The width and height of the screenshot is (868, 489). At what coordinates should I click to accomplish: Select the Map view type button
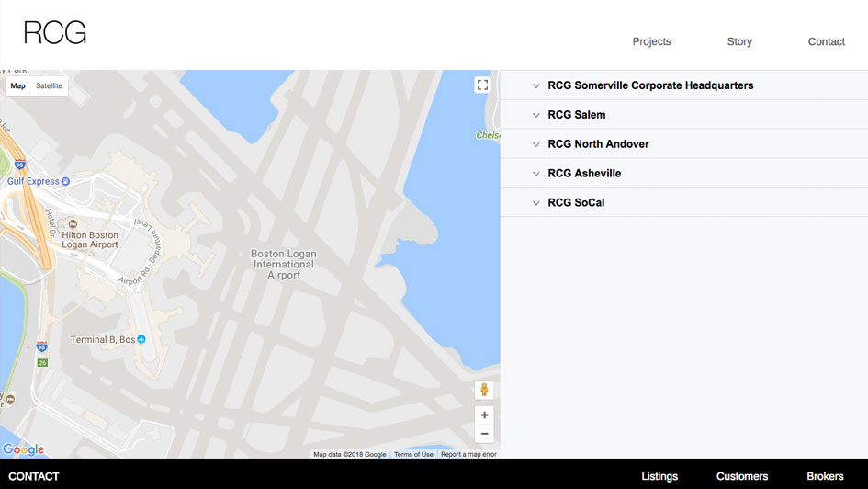(x=17, y=85)
